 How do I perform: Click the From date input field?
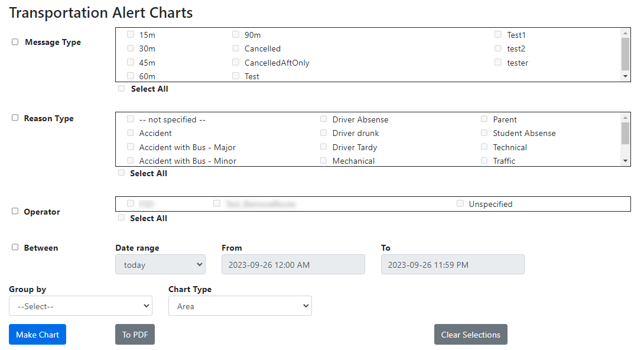coord(293,265)
